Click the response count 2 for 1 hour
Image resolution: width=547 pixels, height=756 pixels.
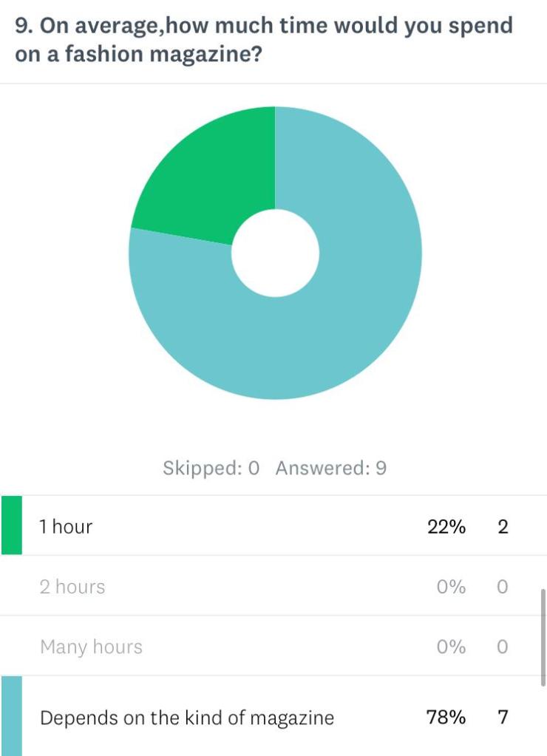pyautogui.click(x=503, y=526)
